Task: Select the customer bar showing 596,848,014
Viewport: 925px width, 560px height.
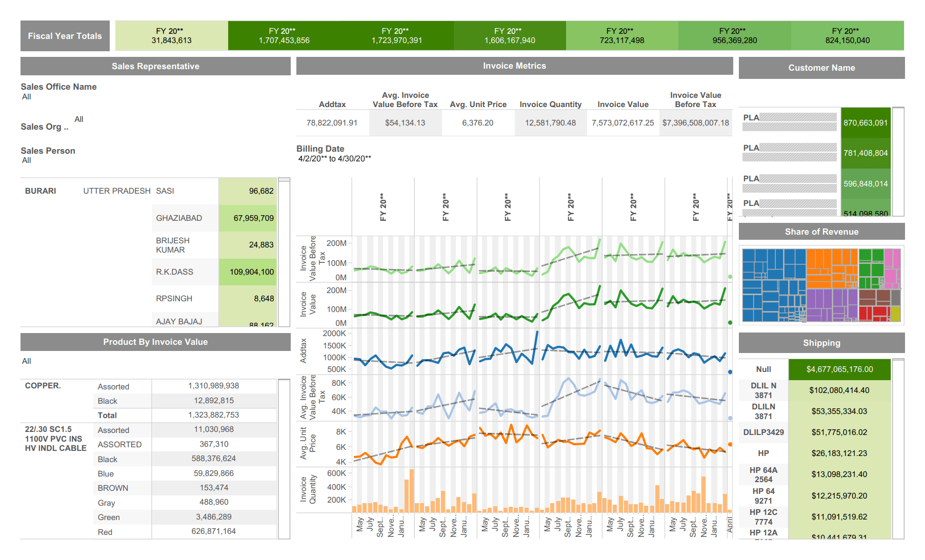Action: pos(866,184)
